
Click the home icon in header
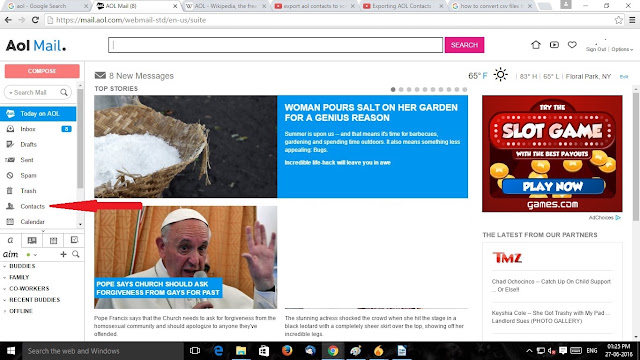pyautogui.click(x=536, y=45)
